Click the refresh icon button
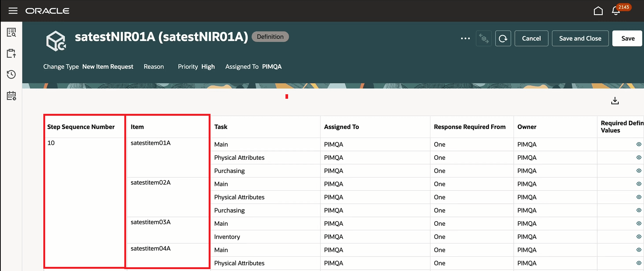 503,38
